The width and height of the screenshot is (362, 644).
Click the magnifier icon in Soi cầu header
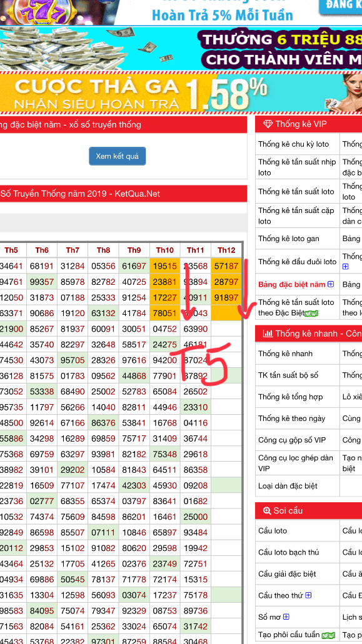[x=267, y=510]
